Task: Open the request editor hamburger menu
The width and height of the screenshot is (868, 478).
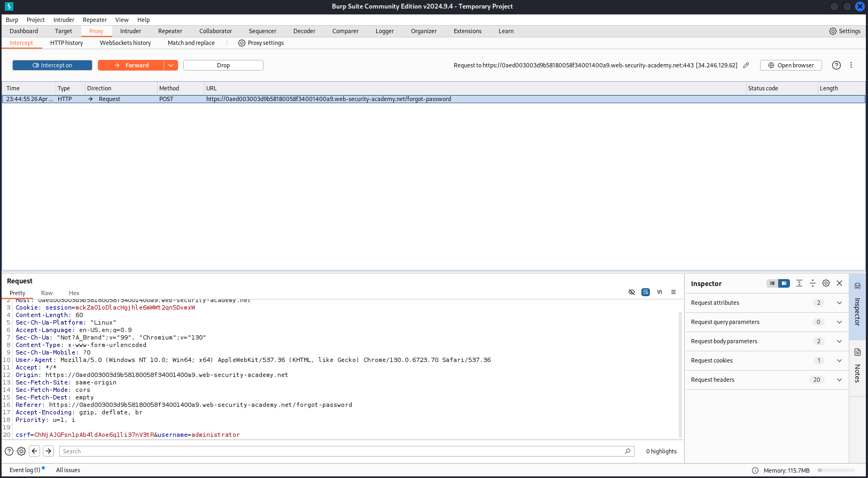Action: point(673,292)
